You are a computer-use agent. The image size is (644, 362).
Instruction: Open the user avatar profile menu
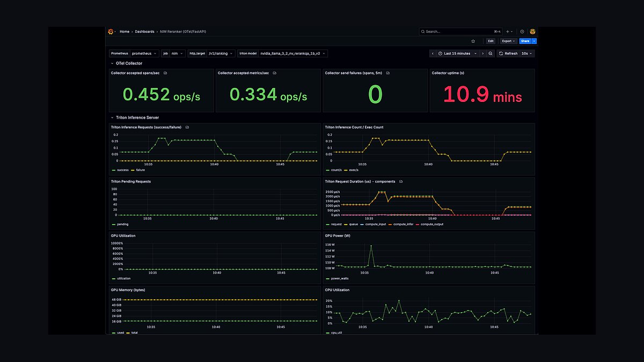pos(532,32)
